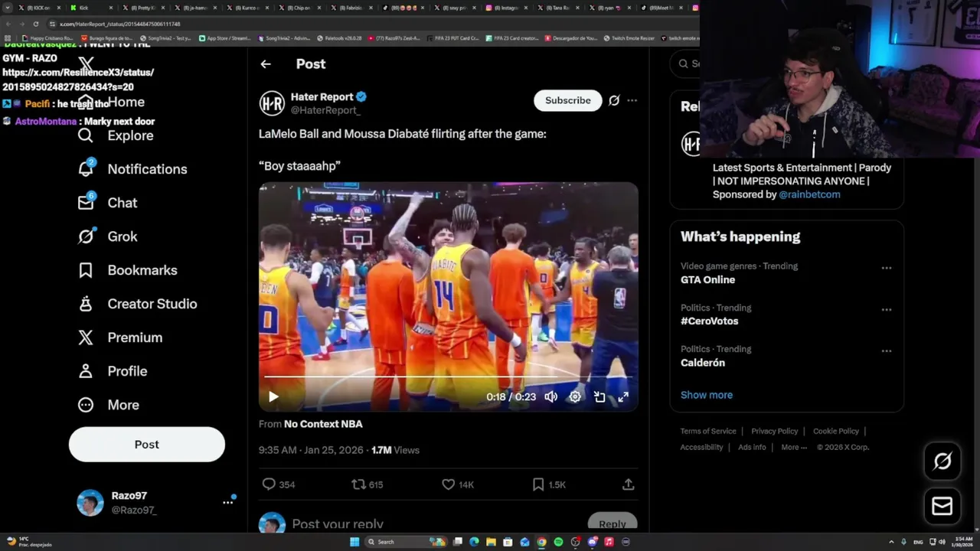Viewport: 980px width, 551px height.
Task: Click the X search box
Action: point(685,64)
